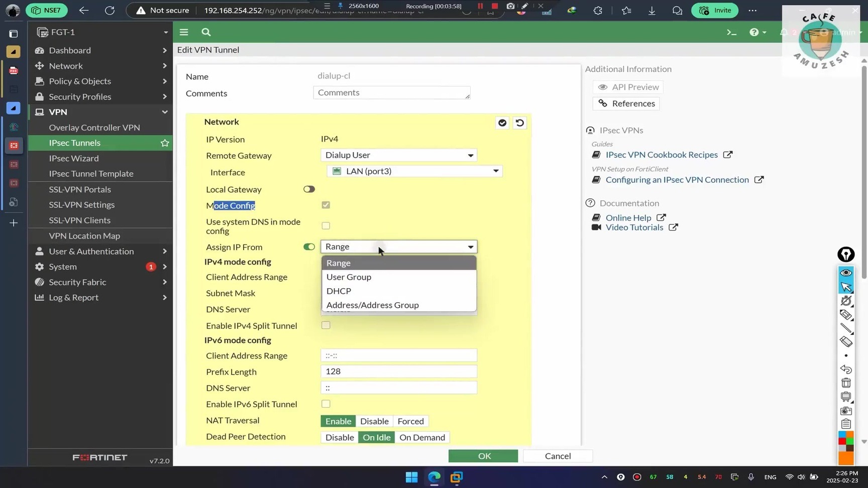The image size is (868, 488).
Task: Click the undo arrow in annotation toolbar
Action: coord(846,370)
